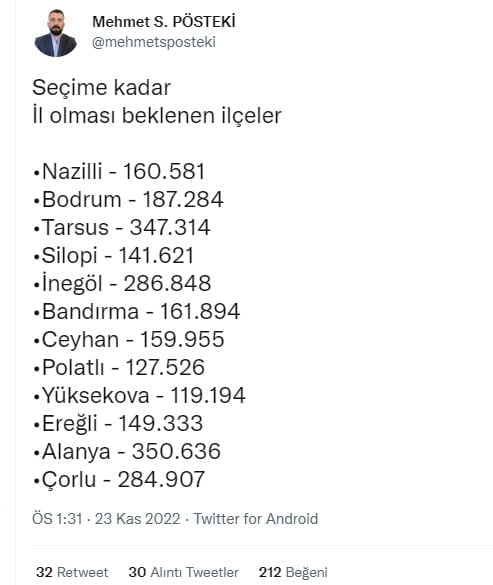Click the Yüksekova - 119.194 line

click(x=139, y=395)
